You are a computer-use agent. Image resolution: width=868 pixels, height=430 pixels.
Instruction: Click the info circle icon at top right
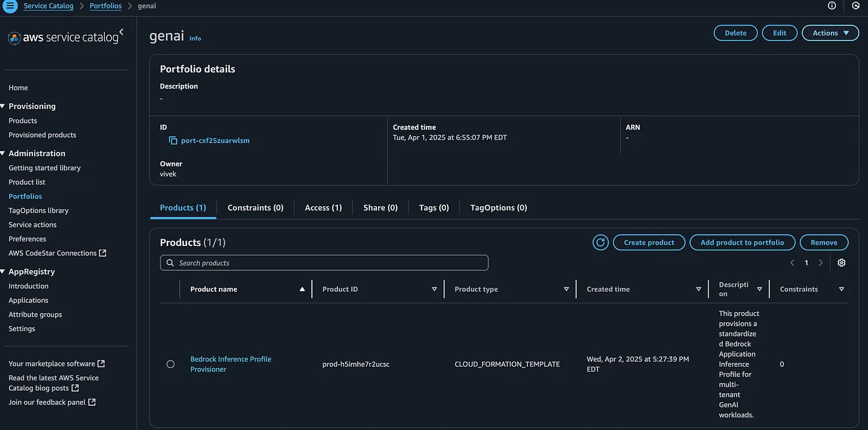click(x=832, y=6)
